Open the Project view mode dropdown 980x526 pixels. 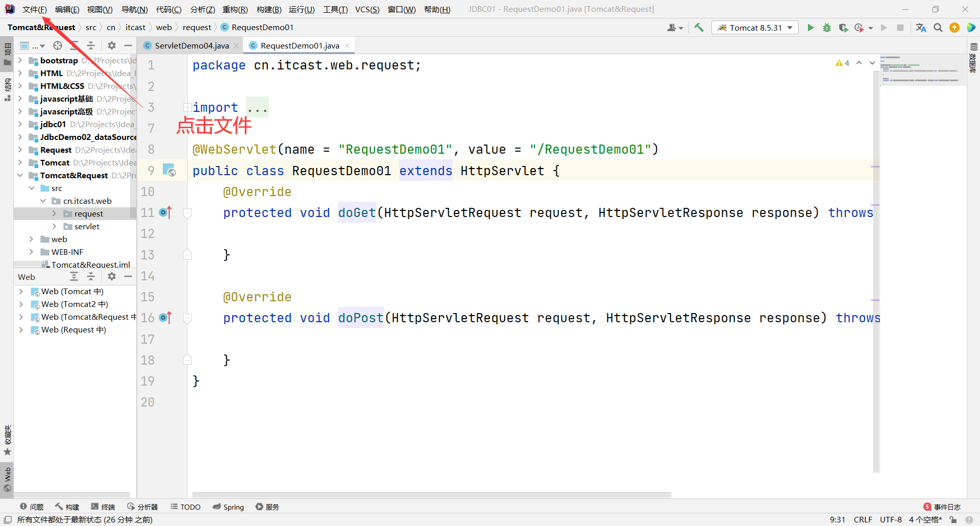coord(32,46)
